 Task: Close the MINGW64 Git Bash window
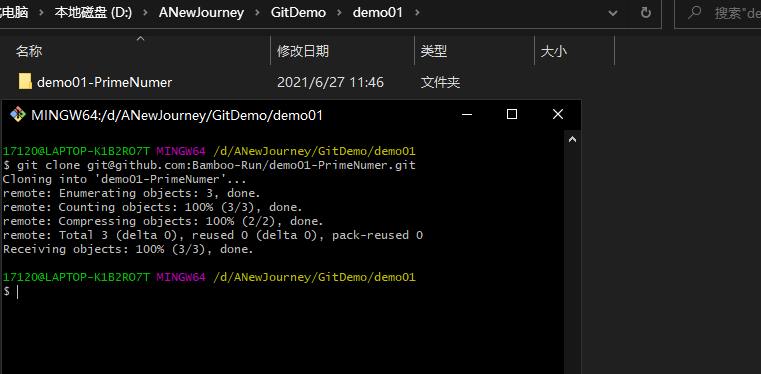(x=558, y=114)
